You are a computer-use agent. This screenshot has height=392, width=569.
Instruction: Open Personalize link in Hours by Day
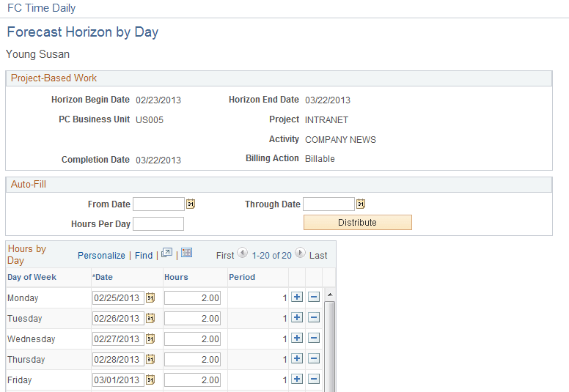point(101,255)
